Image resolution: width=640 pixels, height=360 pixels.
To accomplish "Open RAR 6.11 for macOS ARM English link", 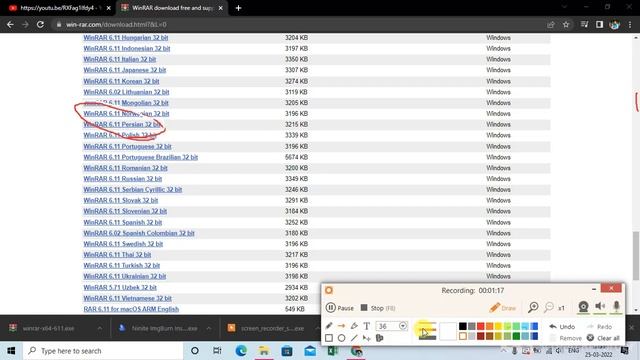I will click(131, 309).
